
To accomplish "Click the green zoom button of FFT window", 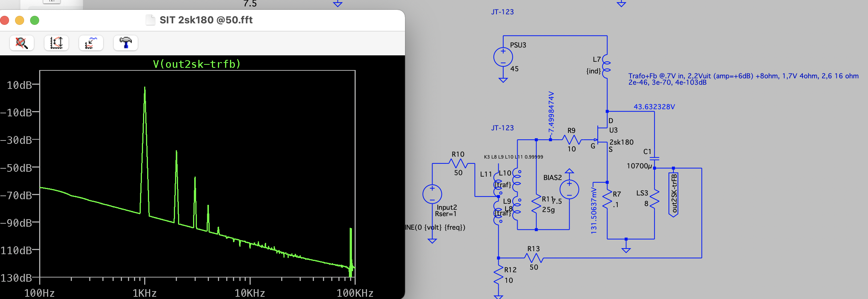I will point(35,20).
